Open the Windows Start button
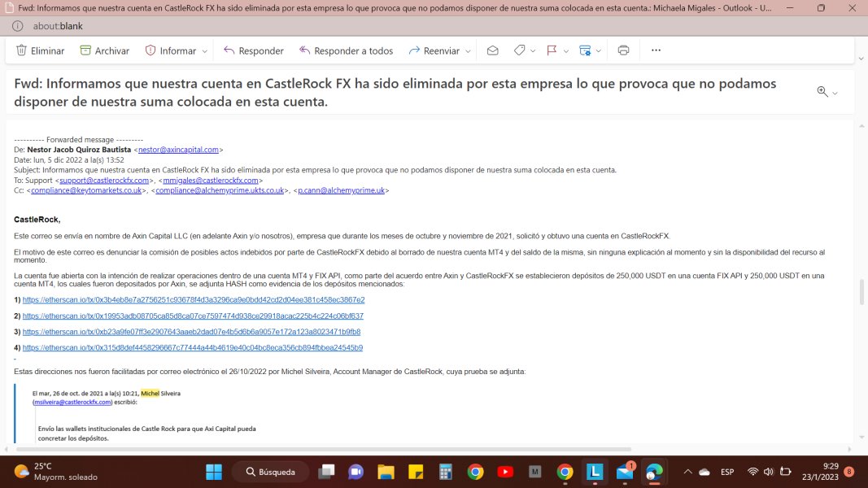The image size is (868, 488). click(214, 472)
